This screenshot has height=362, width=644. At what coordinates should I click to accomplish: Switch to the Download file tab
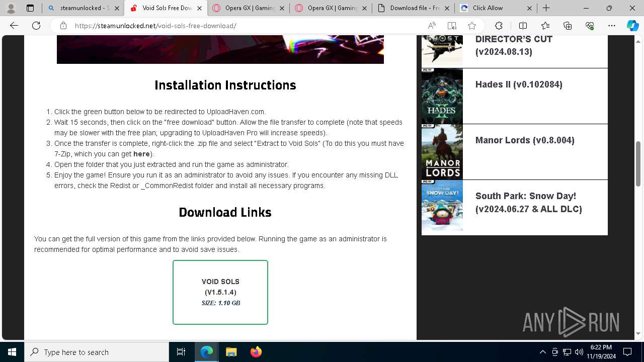pos(413,8)
